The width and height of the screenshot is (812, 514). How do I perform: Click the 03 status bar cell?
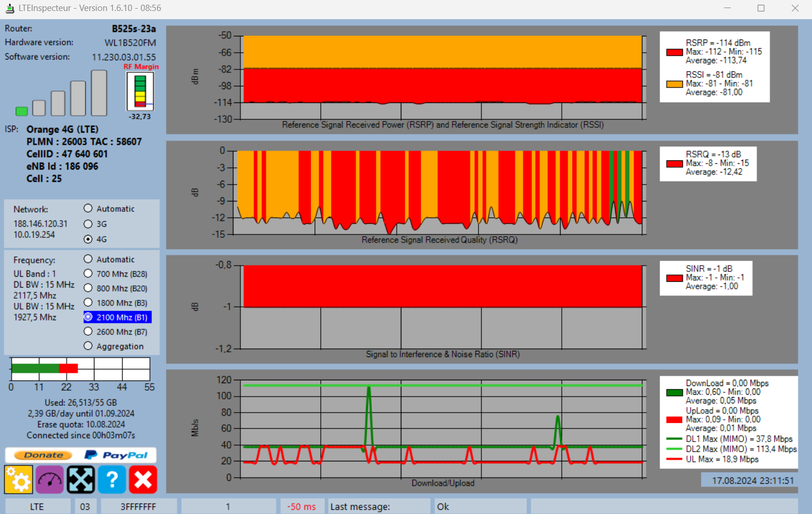coord(85,506)
